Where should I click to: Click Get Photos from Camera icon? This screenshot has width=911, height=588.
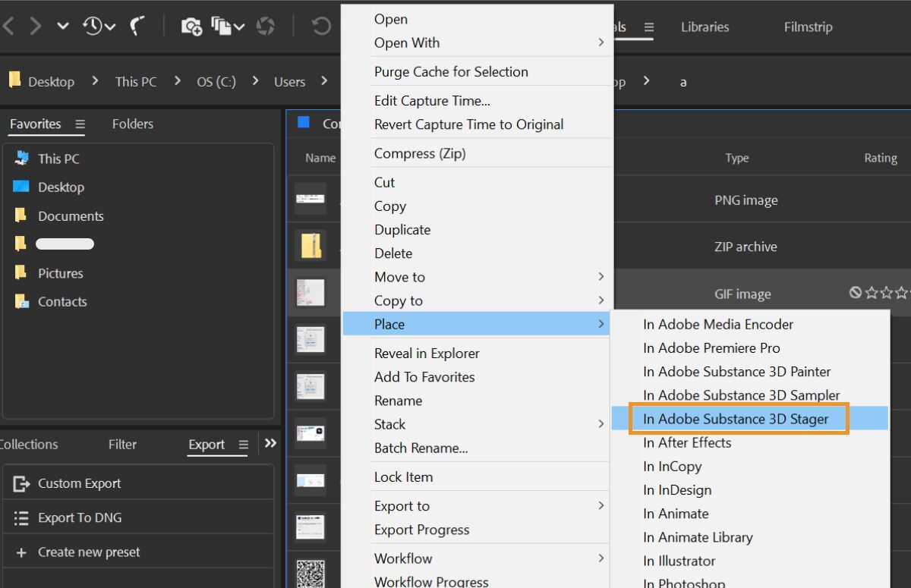pos(191,27)
